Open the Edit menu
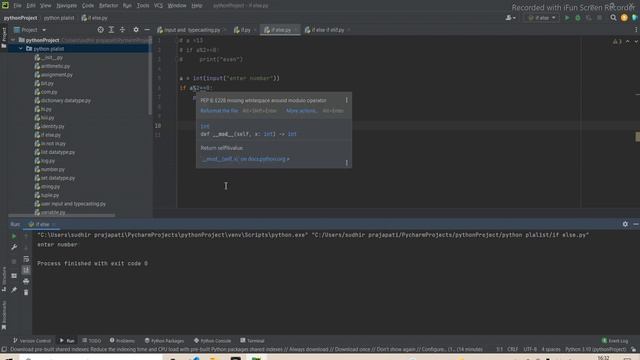Image resolution: width=640 pixels, height=360 pixels. pos(31,6)
